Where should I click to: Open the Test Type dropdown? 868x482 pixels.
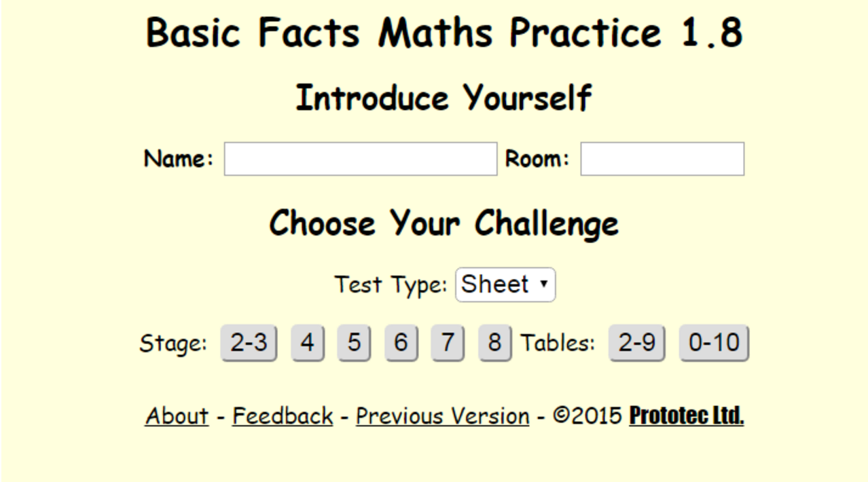505,284
